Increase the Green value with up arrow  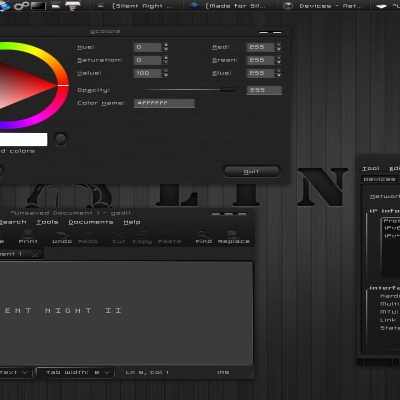click(279, 58)
